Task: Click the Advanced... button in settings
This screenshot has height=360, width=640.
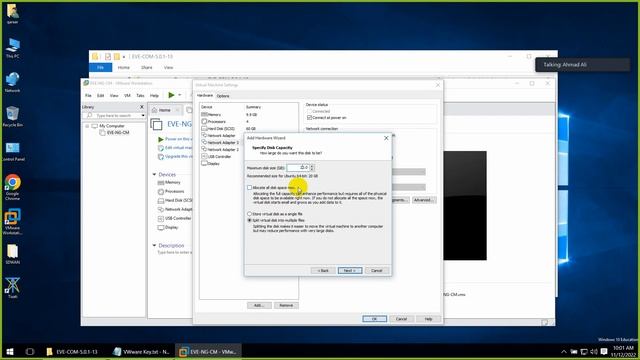Action: tap(423, 200)
